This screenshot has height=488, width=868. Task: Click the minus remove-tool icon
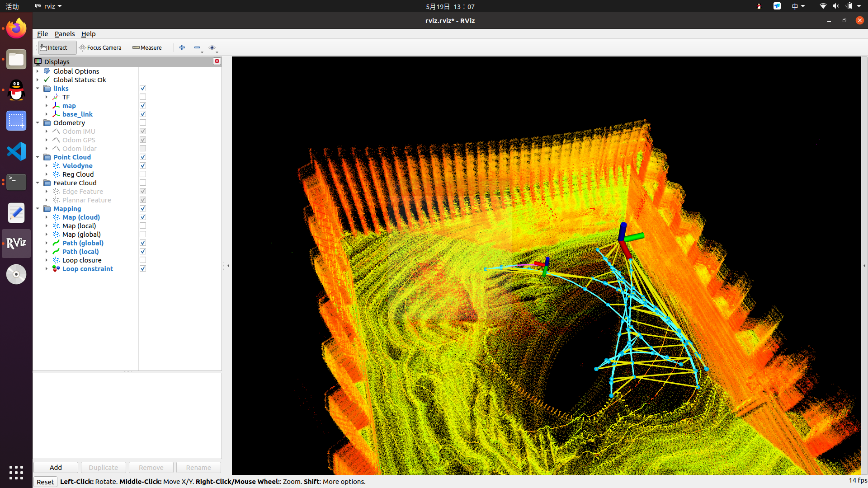(x=197, y=47)
